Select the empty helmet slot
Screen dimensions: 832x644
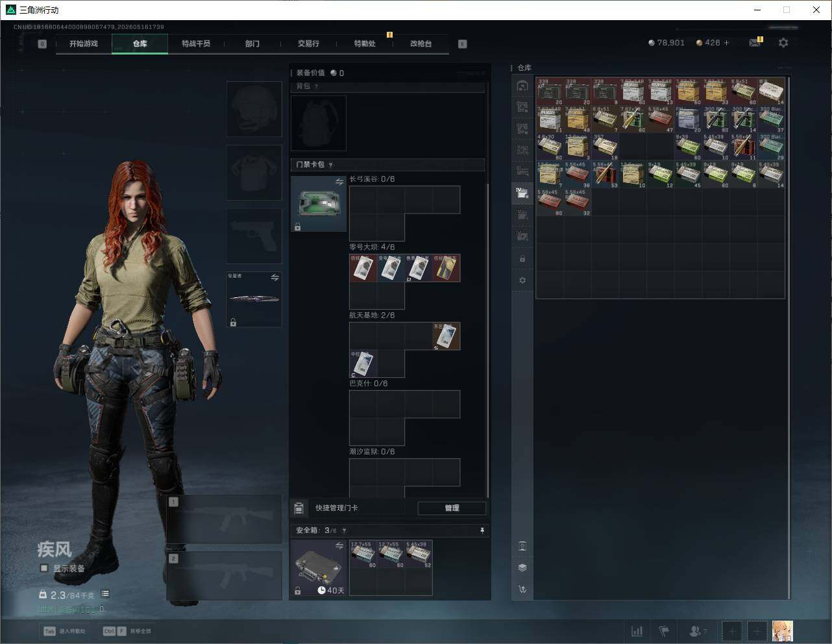(254, 109)
